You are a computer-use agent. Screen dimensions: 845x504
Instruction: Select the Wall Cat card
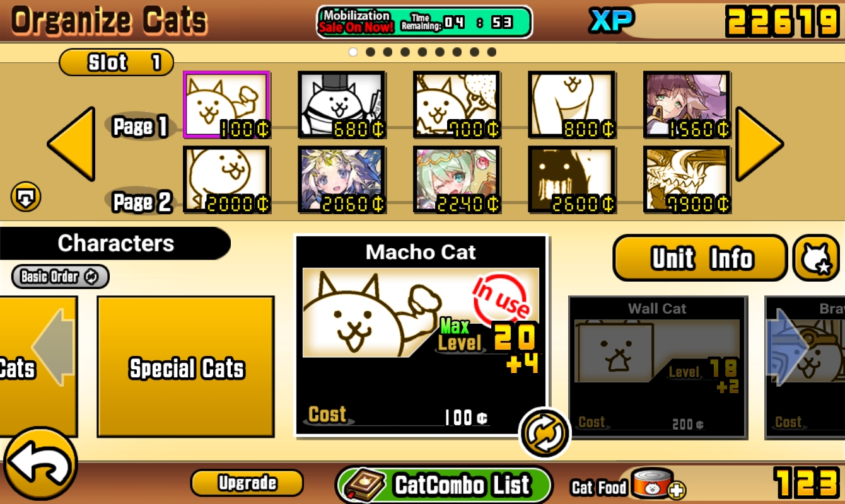click(x=658, y=367)
